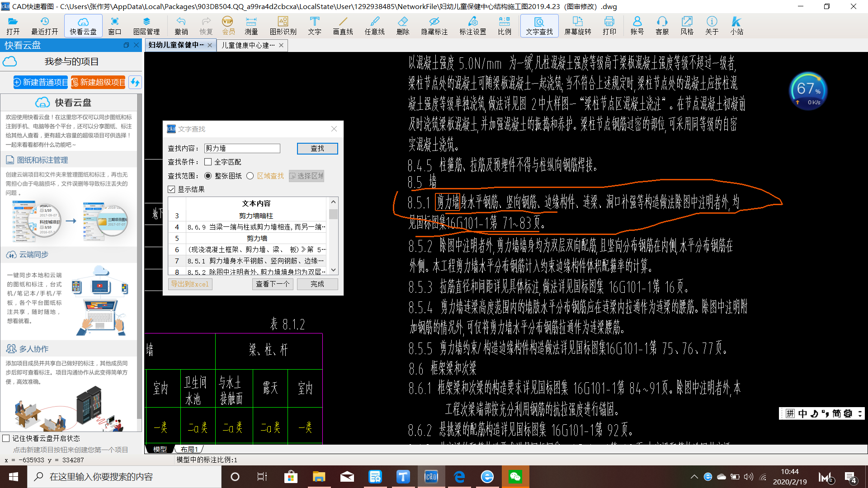This screenshot has width=868, height=488.
Task: Click the 完成 finish button
Action: (x=317, y=284)
